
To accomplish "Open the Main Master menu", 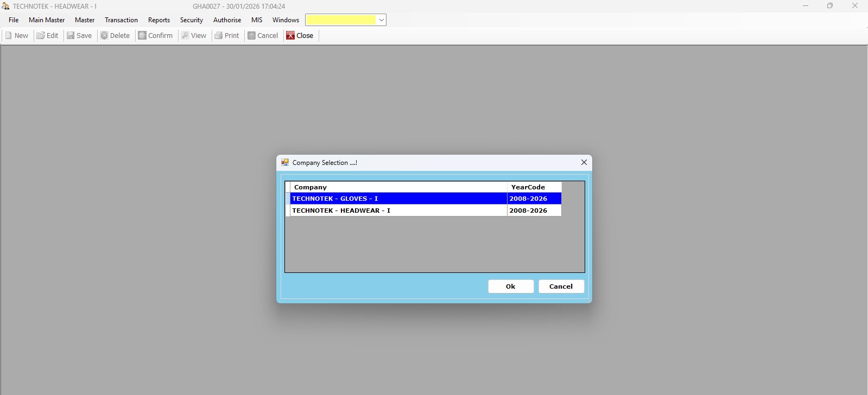I will (x=47, y=20).
